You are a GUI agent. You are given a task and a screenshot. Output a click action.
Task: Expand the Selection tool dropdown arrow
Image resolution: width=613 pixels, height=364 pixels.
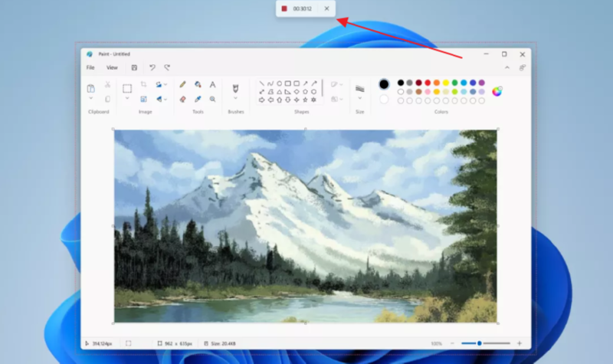point(127,98)
